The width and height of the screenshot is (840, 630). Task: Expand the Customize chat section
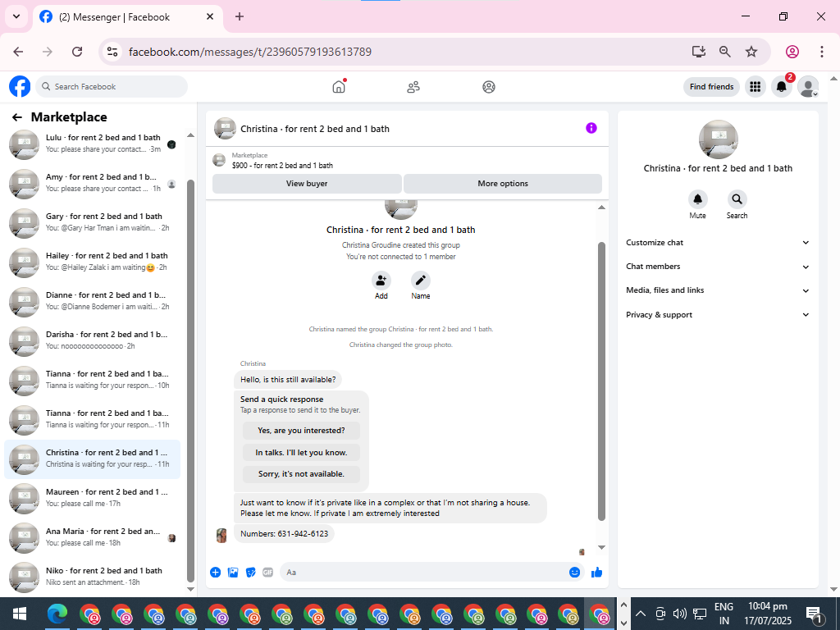coord(718,243)
